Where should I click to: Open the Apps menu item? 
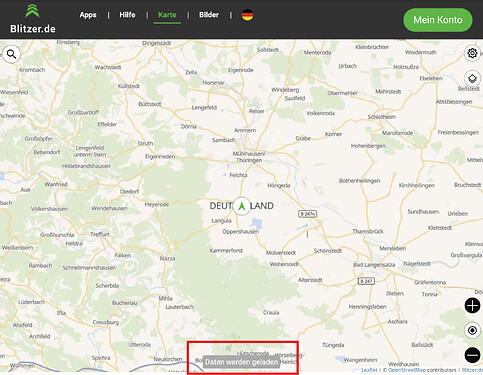coord(88,15)
